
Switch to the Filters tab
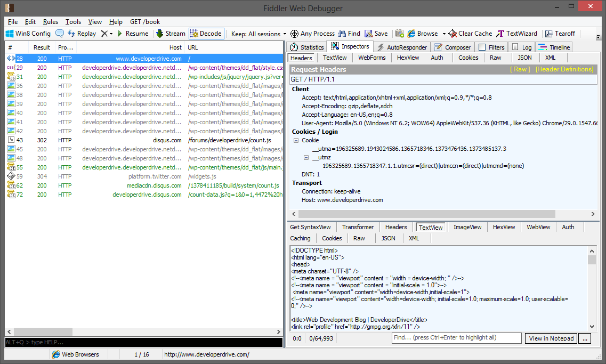(x=491, y=47)
